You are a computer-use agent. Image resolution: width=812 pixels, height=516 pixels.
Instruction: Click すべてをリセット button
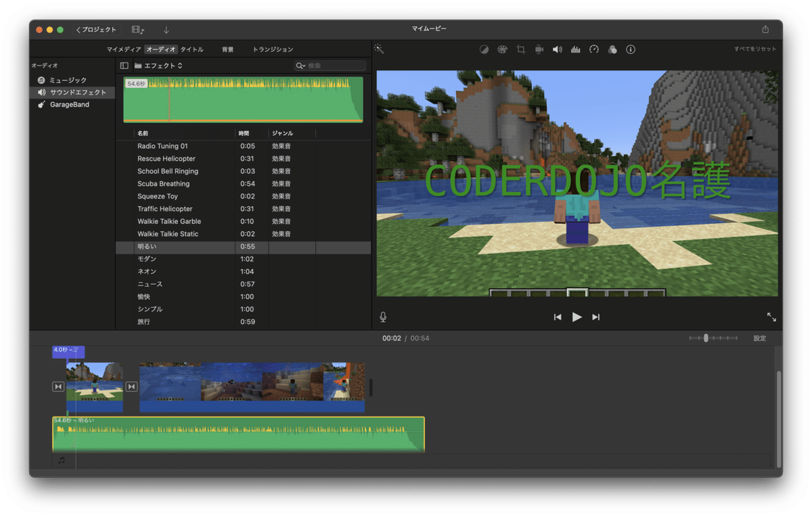tap(755, 49)
